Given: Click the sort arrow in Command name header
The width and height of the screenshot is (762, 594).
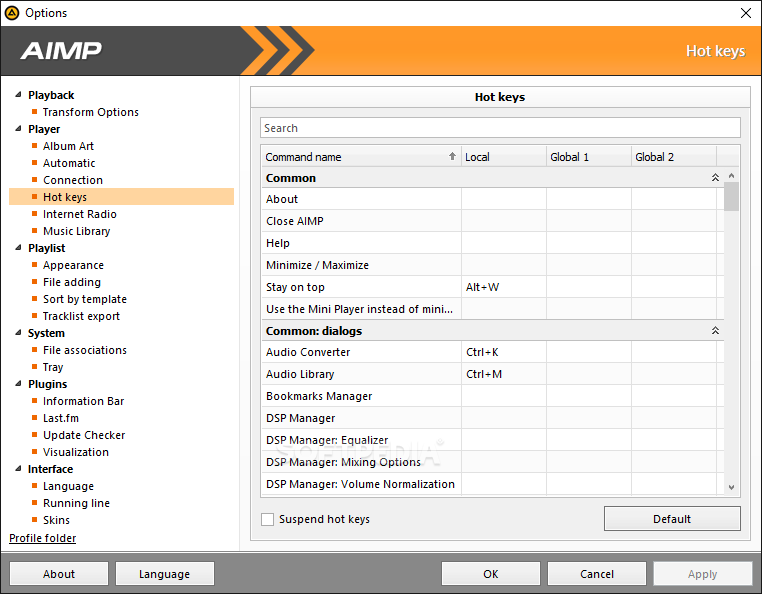Looking at the screenshot, I should point(452,156).
